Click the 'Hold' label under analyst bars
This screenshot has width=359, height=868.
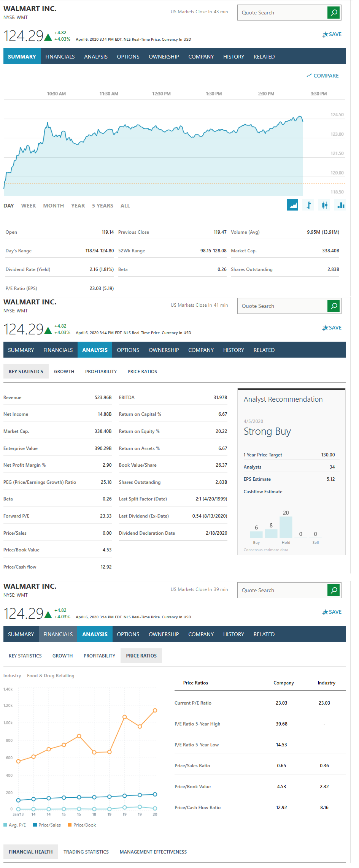[286, 543]
